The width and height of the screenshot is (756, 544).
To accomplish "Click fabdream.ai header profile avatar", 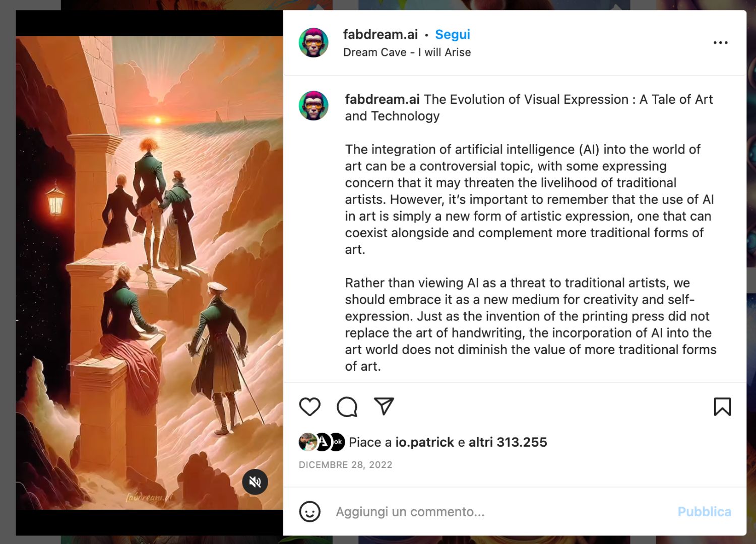I will [313, 43].
